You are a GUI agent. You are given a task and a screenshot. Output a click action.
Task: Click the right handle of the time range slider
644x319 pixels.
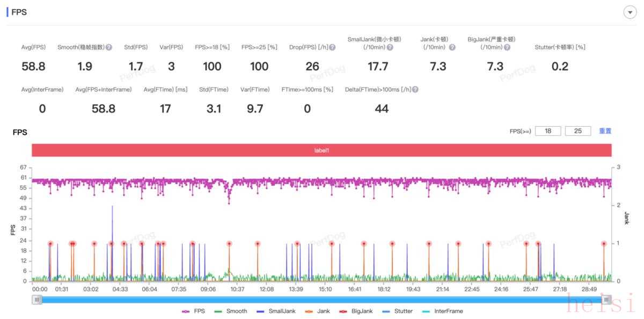pos(606,300)
